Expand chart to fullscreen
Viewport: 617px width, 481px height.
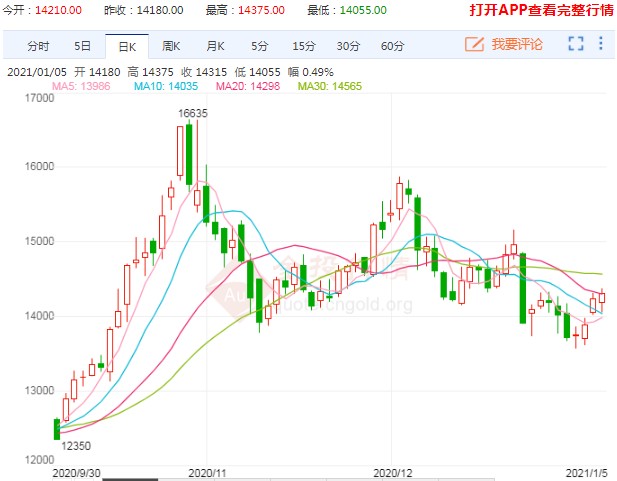576,43
